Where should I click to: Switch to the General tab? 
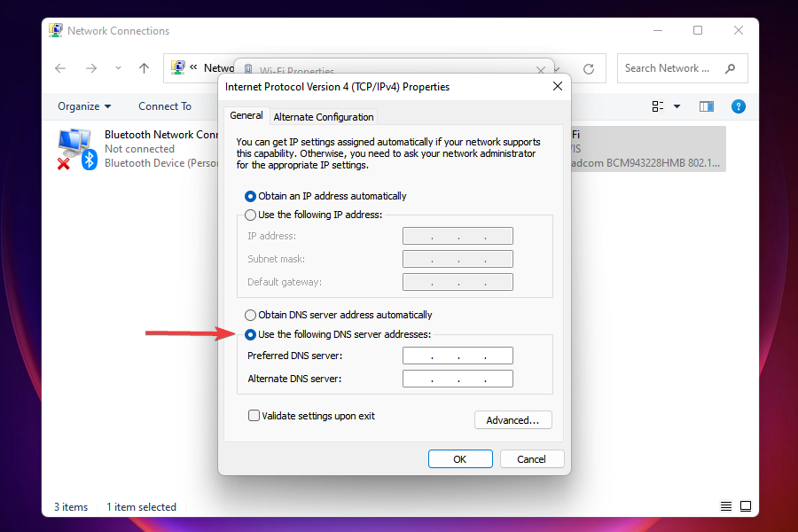tap(246, 115)
